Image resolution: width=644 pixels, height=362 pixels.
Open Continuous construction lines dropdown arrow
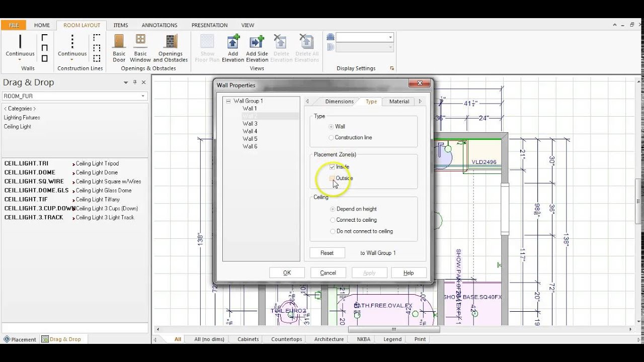72,59
